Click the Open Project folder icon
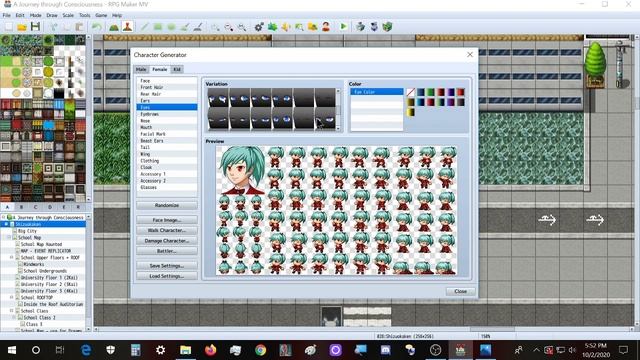This screenshot has height=360, width=640. [22, 27]
